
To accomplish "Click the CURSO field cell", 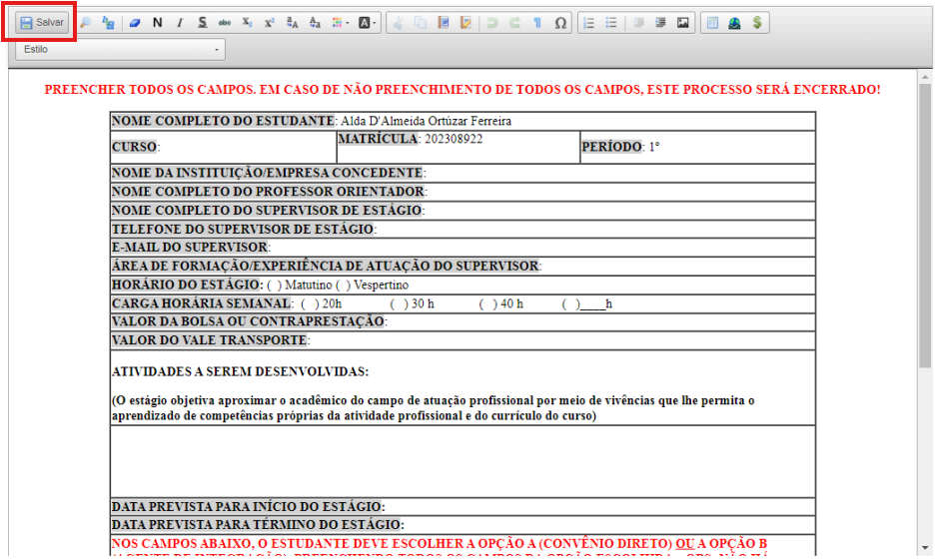I will coord(224,147).
